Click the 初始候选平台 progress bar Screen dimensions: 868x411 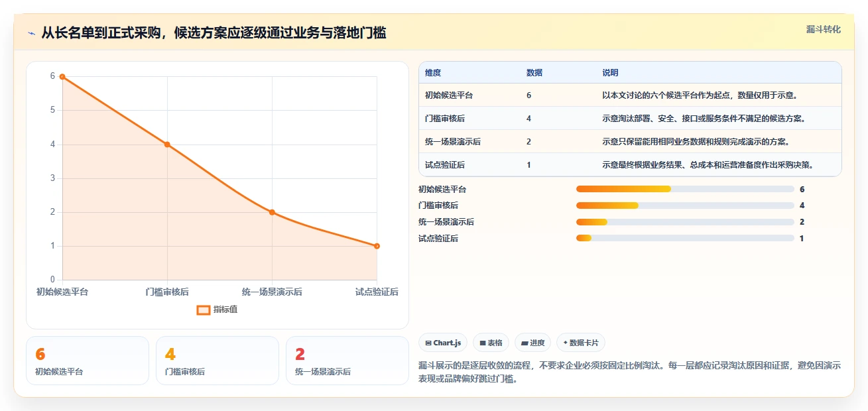point(685,189)
